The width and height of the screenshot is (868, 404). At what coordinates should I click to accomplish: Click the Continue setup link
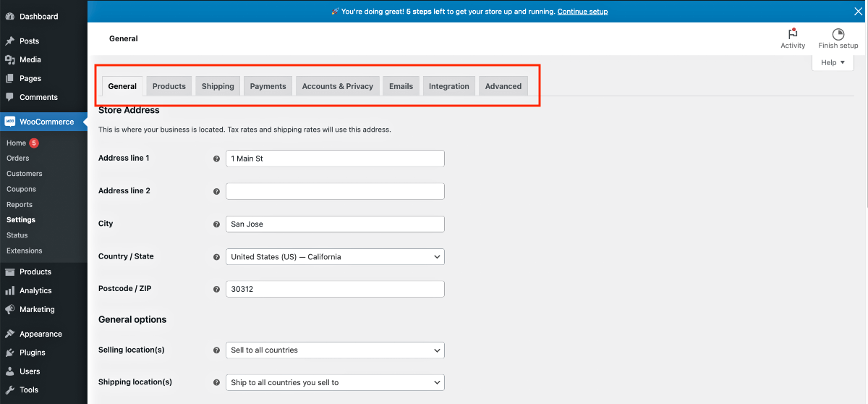click(x=582, y=12)
